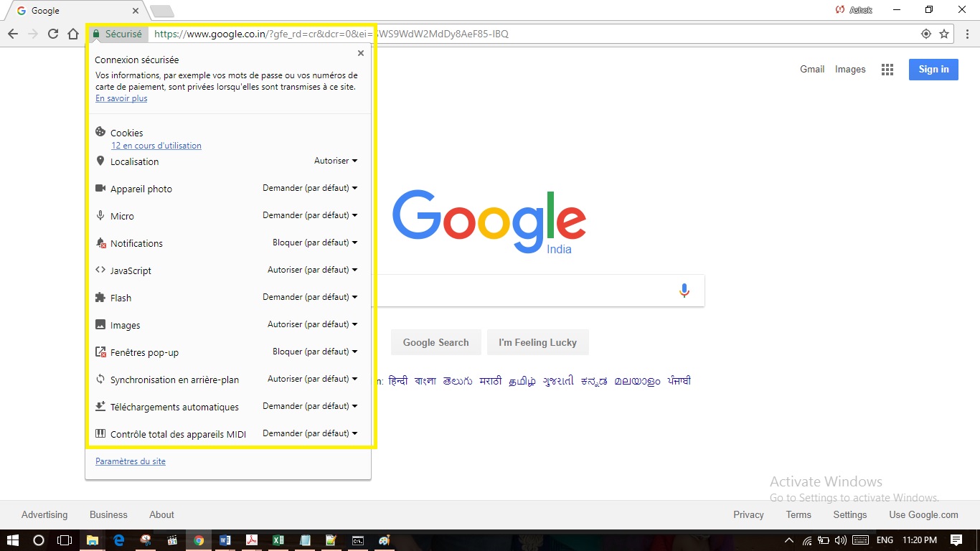
Task: Open the Advertising footer link
Action: pos(44,514)
